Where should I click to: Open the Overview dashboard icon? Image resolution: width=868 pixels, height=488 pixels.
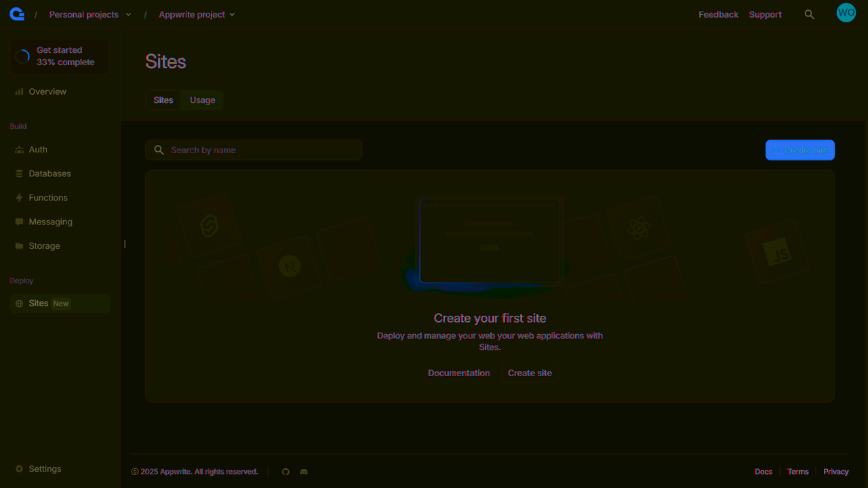[47, 91]
